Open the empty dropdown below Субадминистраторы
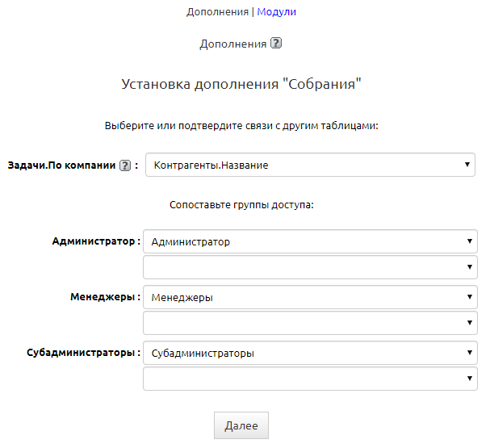Viewport: 490px width, 448px height. tap(310, 379)
